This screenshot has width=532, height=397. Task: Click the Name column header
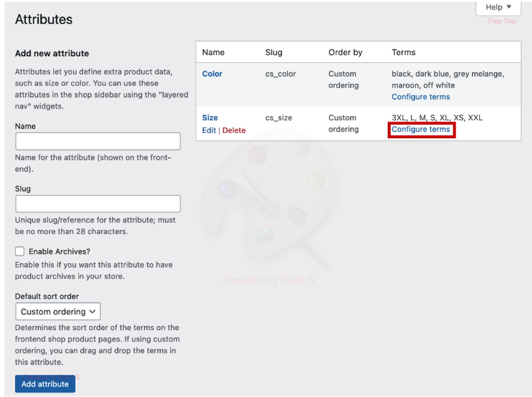213,52
